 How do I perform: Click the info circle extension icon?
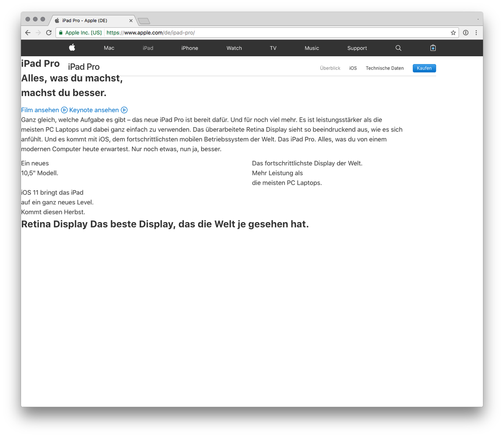tap(466, 33)
